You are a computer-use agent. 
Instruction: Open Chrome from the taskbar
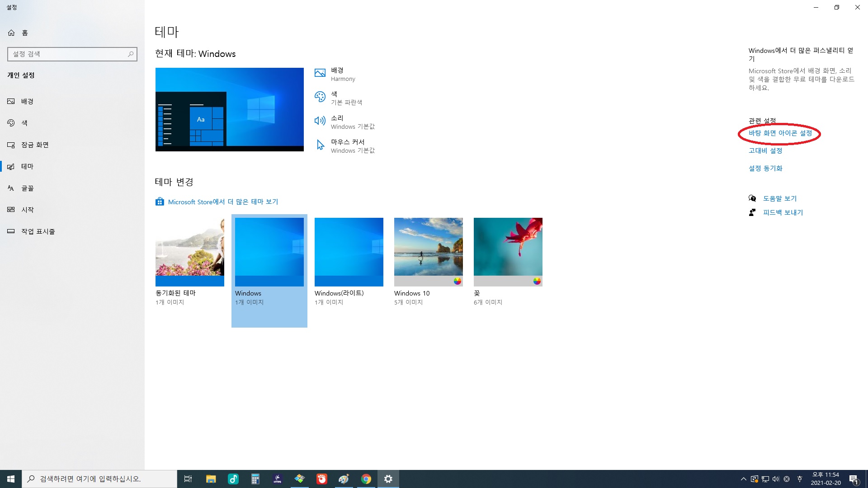(x=366, y=479)
